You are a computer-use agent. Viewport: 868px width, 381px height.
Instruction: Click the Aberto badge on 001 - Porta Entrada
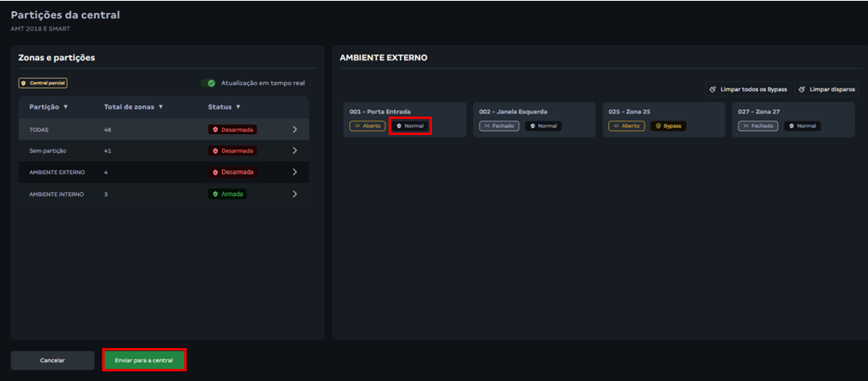pyautogui.click(x=368, y=126)
